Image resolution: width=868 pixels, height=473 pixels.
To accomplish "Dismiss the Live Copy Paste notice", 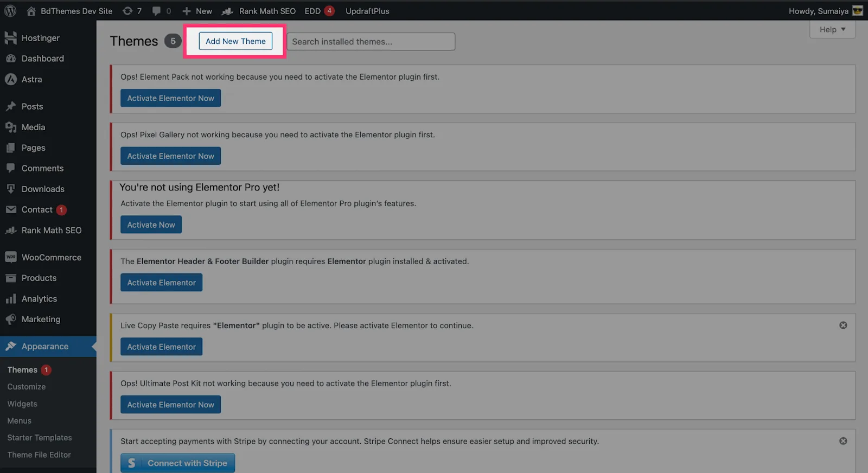I will [843, 325].
